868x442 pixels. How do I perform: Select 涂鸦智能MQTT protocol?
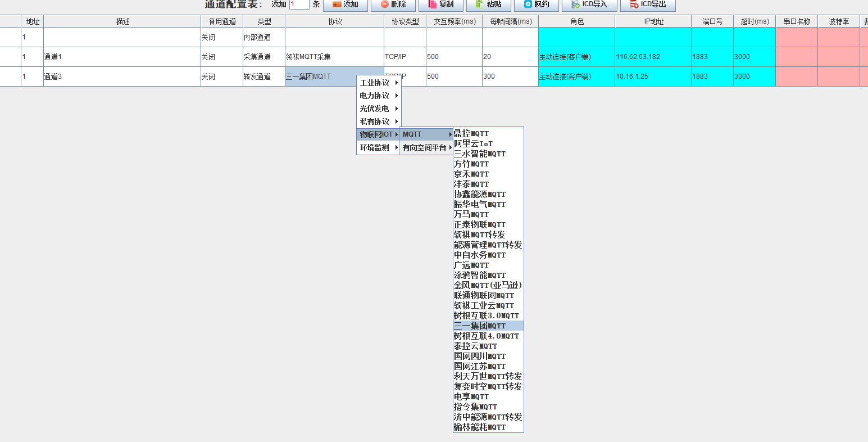(x=488, y=275)
